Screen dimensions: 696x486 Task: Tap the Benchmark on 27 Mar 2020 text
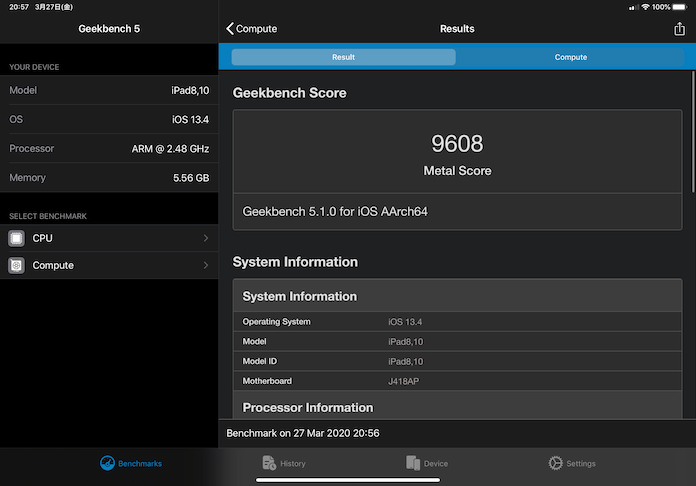click(x=303, y=433)
